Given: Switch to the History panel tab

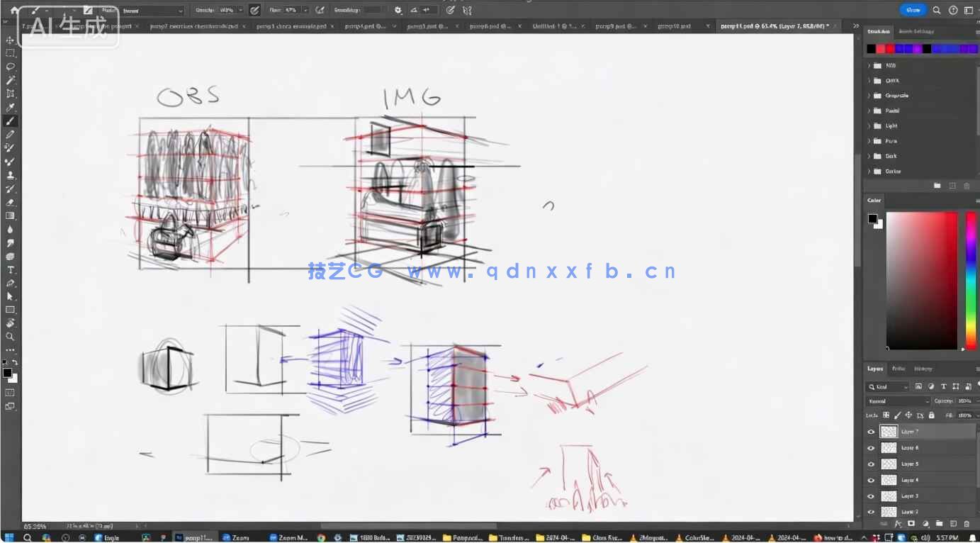Looking at the screenshot, I should (x=923, y=369).
